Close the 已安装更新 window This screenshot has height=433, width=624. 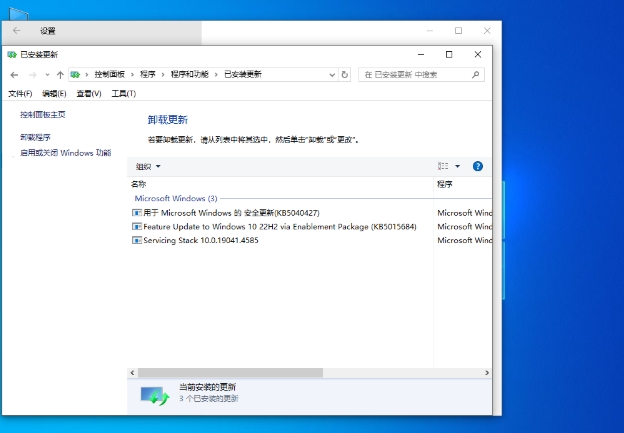[478, 55]
